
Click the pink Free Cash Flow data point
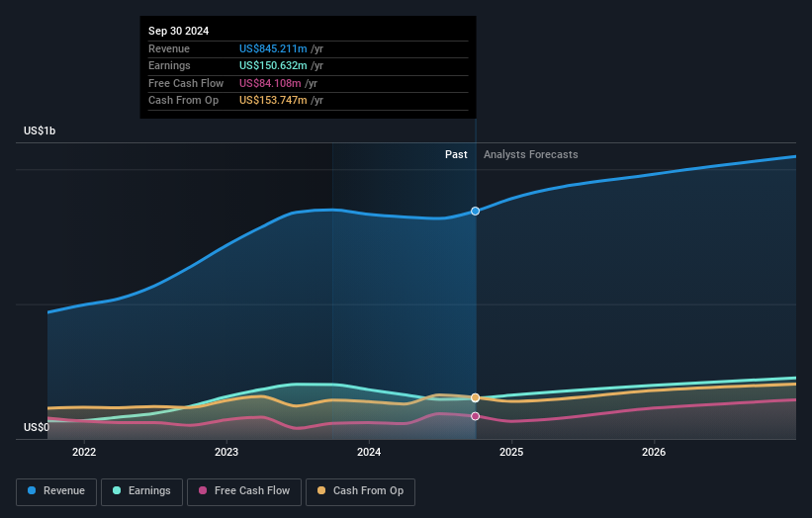(475, 416)
